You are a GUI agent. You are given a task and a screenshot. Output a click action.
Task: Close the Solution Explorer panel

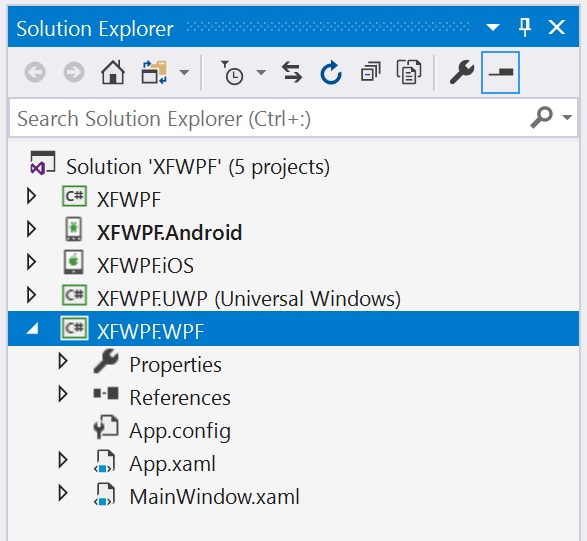pyautogui.click(x=557, y=27)
